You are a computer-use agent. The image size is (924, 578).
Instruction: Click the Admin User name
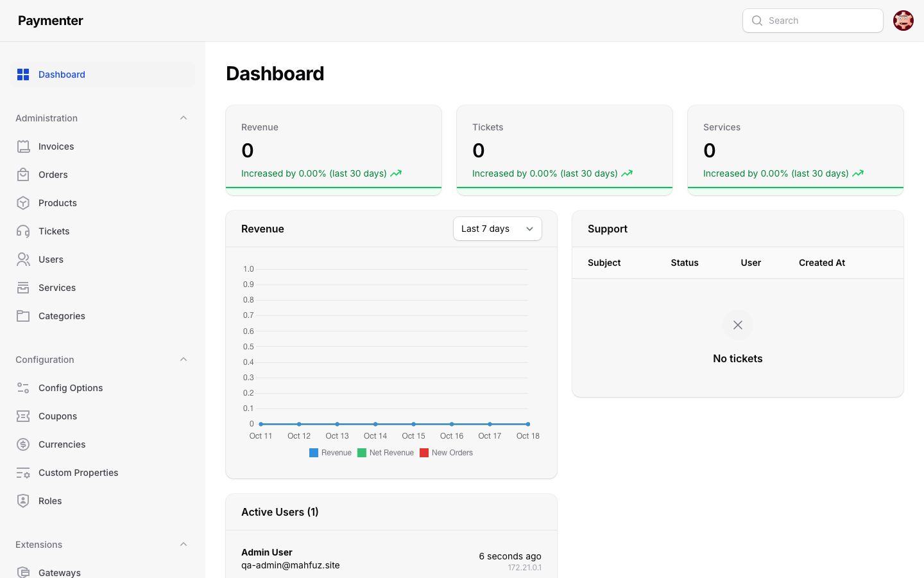coord(267,552)
